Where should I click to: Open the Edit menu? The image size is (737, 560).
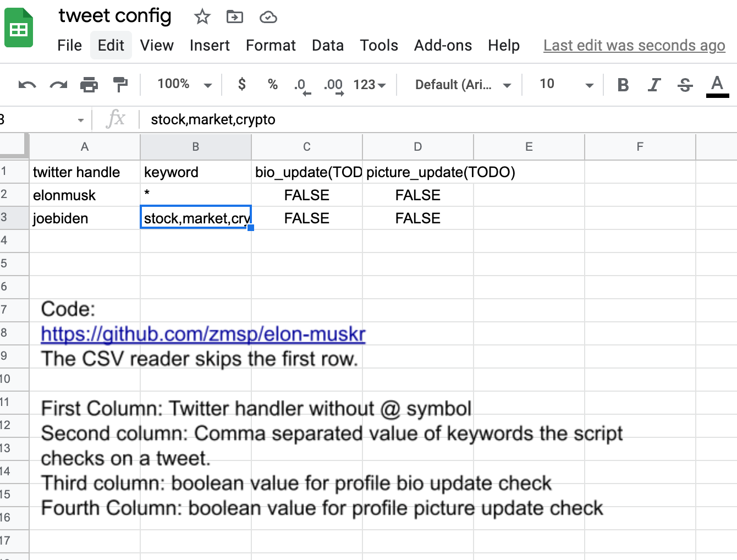coord(111,45)
